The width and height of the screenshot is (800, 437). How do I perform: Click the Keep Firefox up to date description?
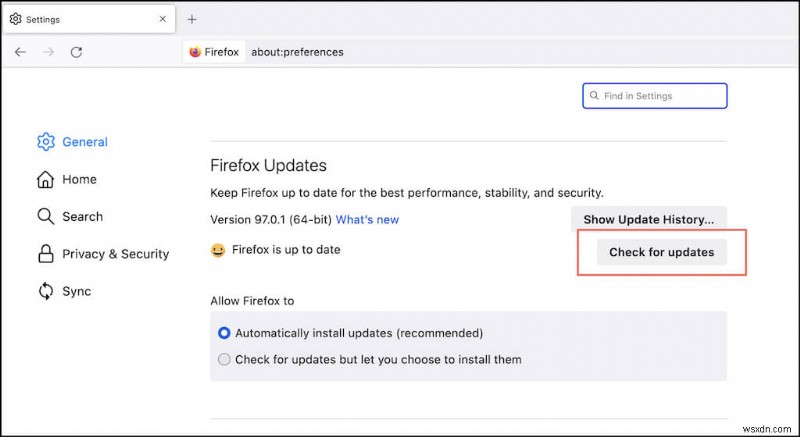click(x=407, y=193)
